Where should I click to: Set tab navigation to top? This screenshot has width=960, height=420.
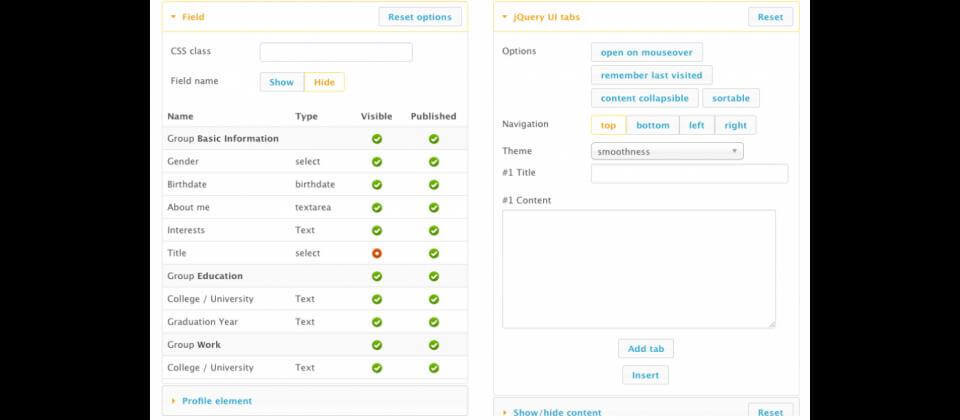click(608, 125)
